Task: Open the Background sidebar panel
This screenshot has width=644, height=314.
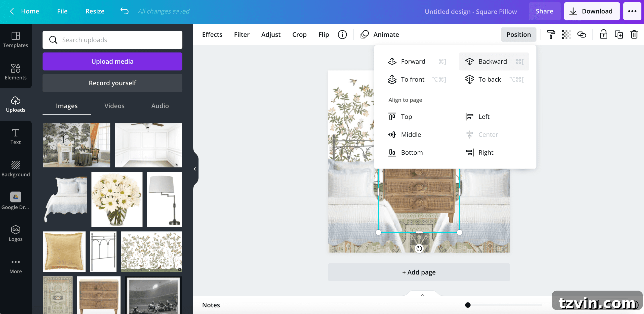Action: click(16, 169)
